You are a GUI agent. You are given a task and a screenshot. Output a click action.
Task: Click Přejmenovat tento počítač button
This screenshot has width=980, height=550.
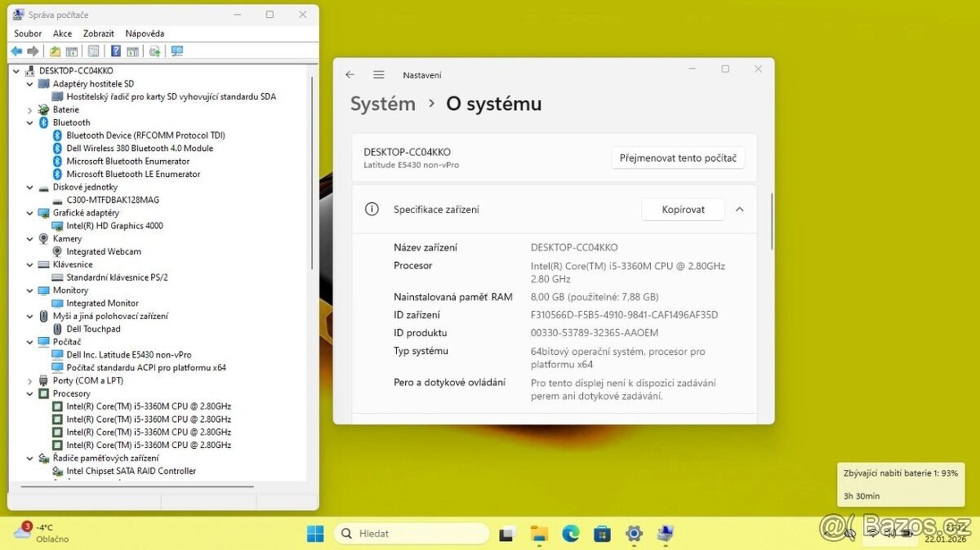tap(678, 157)
